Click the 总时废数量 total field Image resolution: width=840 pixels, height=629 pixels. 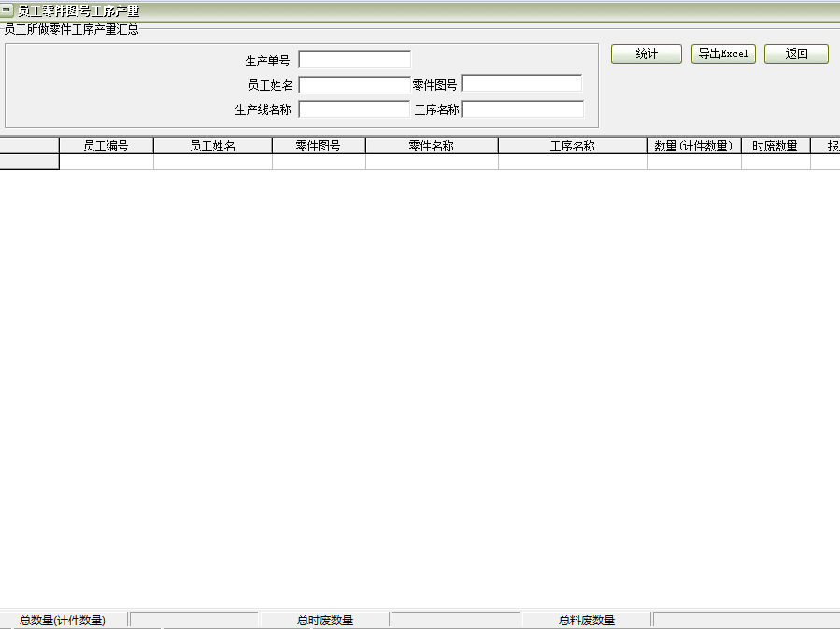click(455, 618)
